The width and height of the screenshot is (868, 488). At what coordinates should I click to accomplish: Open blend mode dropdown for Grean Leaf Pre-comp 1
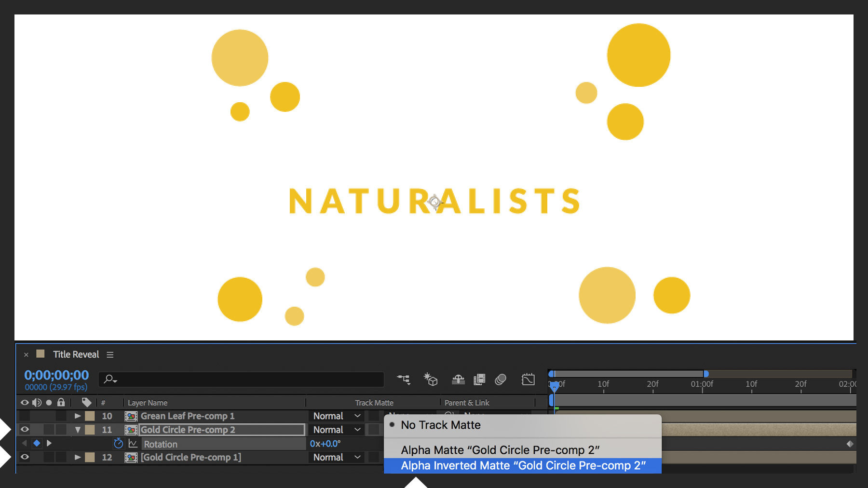(336, 416)
